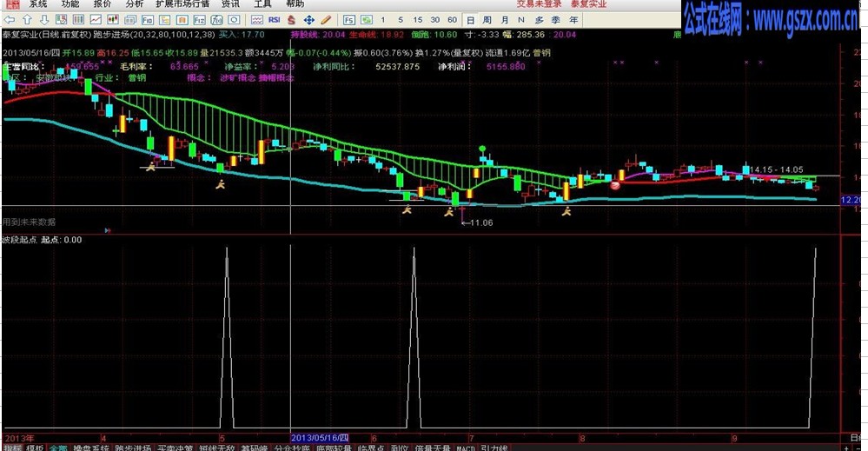Click the 2013年 label on the time axis
Screen dimensions: 868x451
pyautogui.click(x=19, y=438)
